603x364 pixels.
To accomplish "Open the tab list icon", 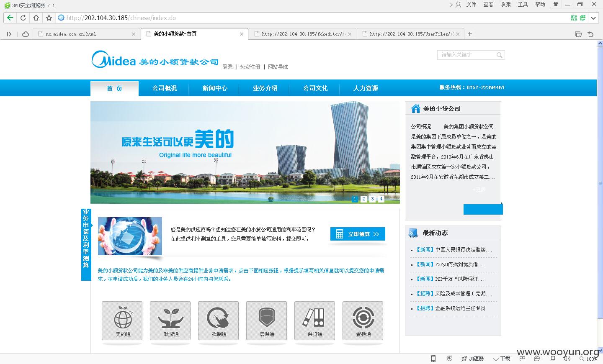I will 578,34.
